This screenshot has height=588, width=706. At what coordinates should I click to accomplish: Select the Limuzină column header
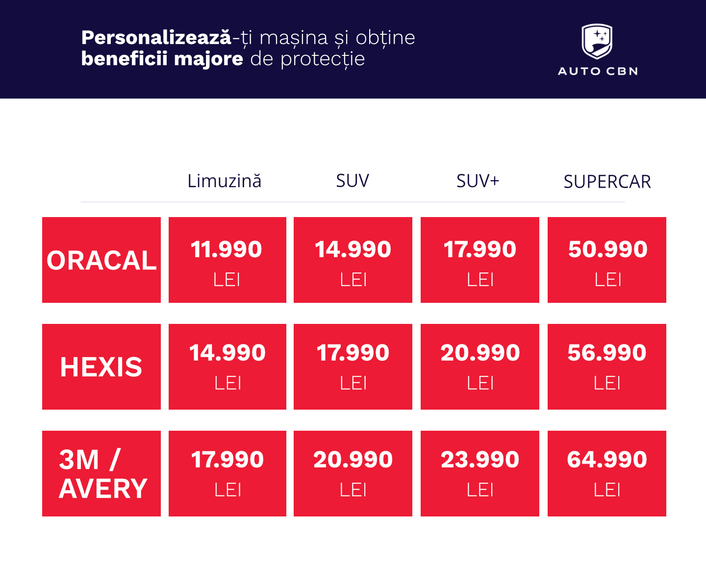224,181
